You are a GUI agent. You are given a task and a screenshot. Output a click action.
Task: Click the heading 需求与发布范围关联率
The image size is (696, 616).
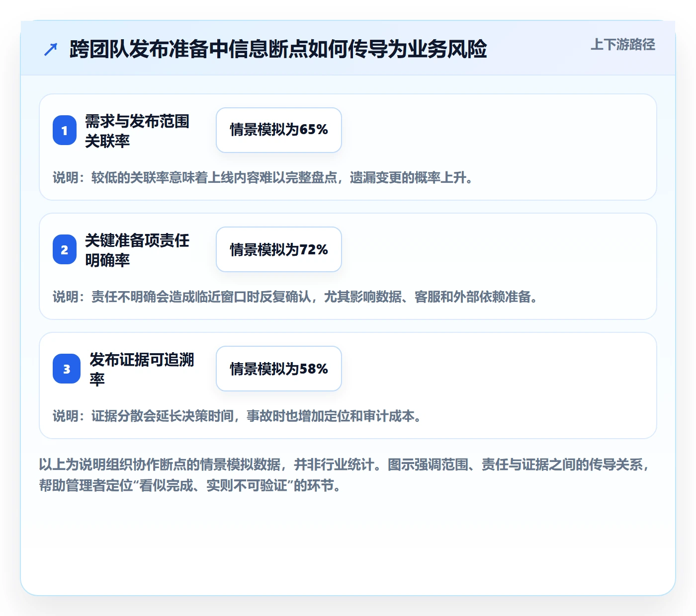[137, 131]
